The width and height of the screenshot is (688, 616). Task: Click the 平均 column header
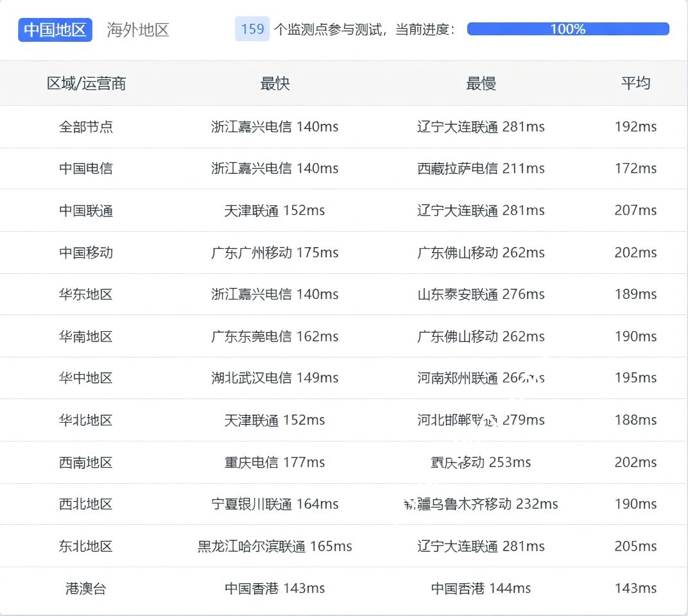click(x=635, y=83)
